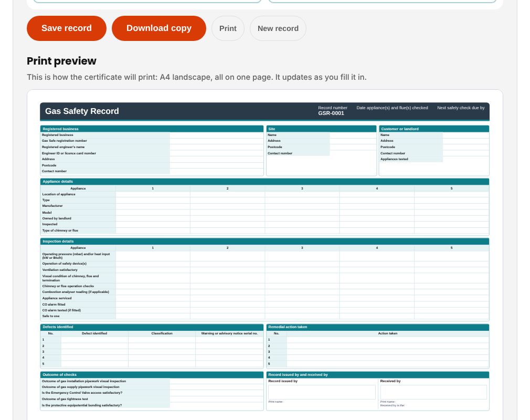
Task: Click the 'Outcome of checks' section header
Action: coord(152,375)
